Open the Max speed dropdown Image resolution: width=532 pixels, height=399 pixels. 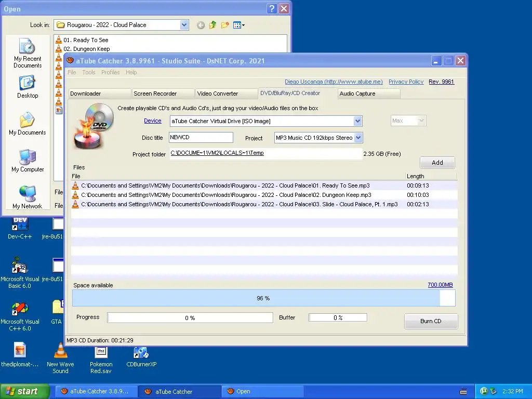[408, 121]
